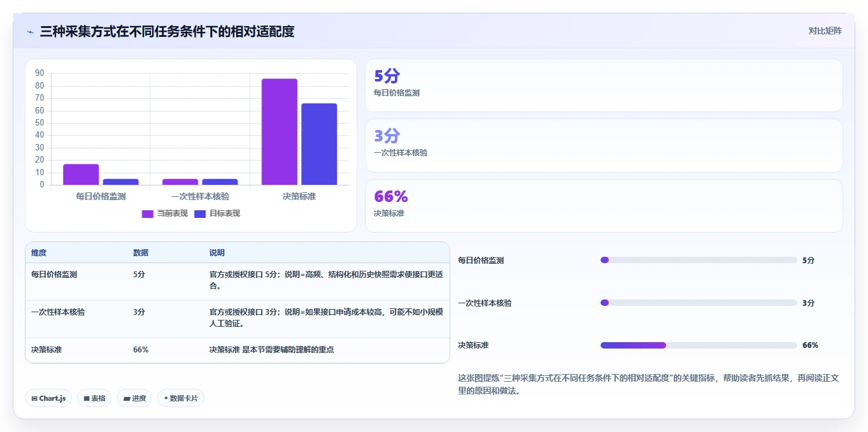Toggle the 目标表现 legend swatch
Screen dimensions: 868x432
pos(200,213)
